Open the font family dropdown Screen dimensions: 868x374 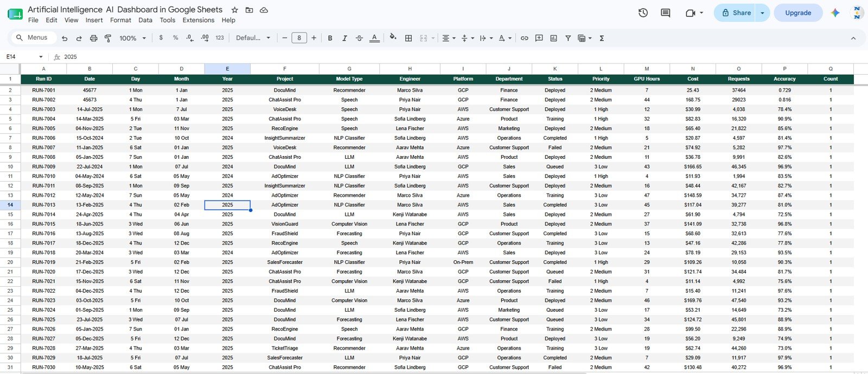[253, 38]
